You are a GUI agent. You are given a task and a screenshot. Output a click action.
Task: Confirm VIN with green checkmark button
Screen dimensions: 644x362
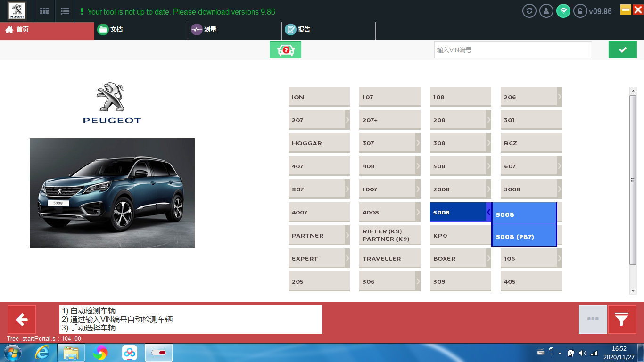point(623,50)
